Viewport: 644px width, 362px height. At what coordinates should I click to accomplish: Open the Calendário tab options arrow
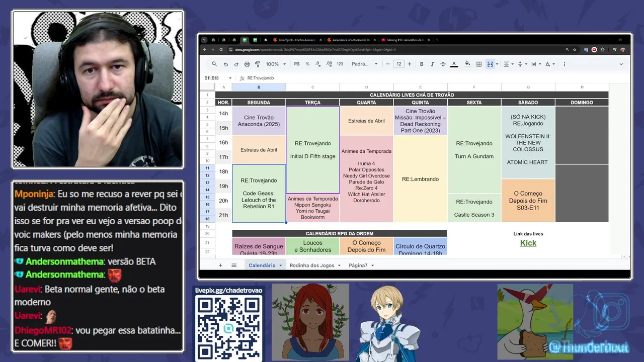tap(280, 265)
